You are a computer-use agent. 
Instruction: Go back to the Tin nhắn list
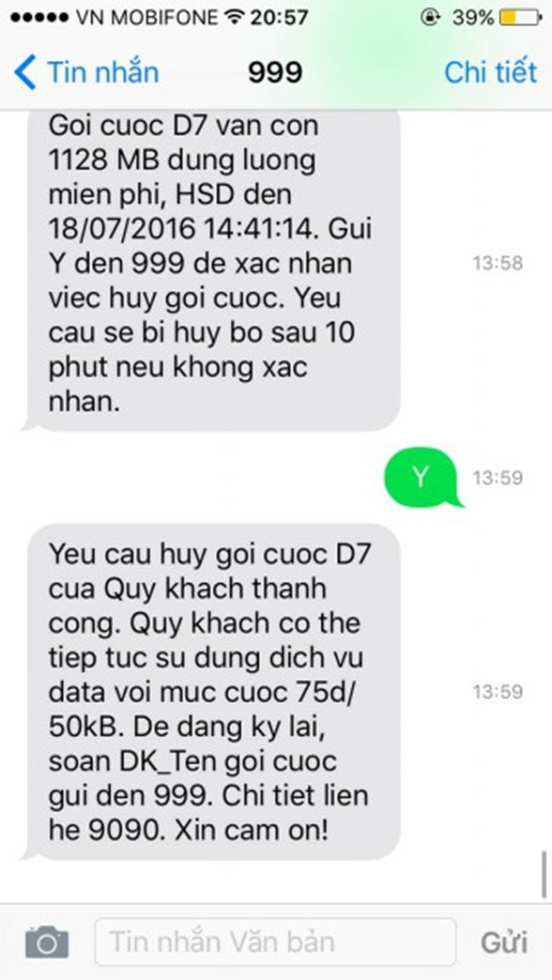click(86, 72)
